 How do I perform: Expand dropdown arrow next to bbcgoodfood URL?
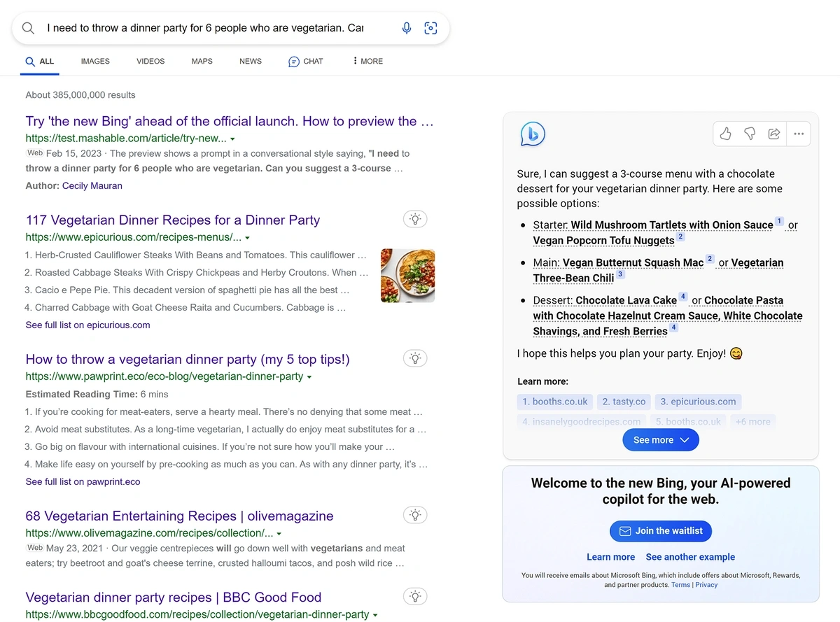tap(375, 615)
